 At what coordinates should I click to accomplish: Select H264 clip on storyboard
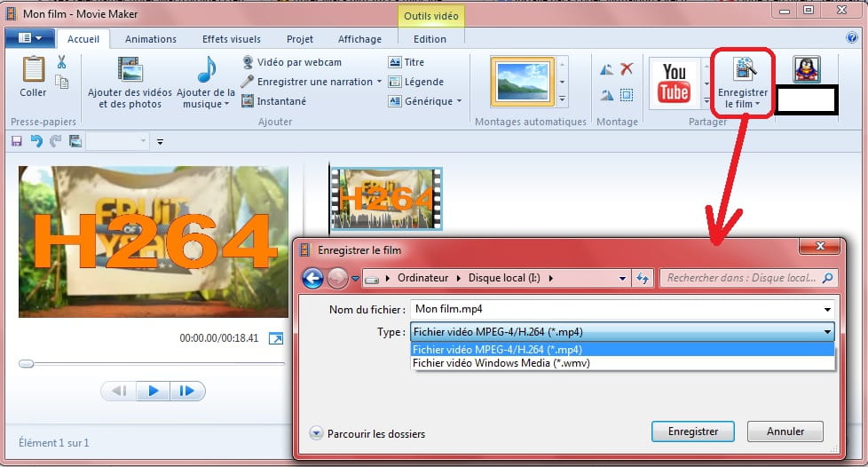pyautogui.click(x=386, y=198)
